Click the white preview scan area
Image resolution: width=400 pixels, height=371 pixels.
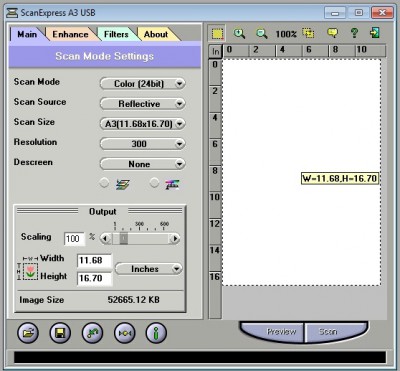tap(302, 172)
